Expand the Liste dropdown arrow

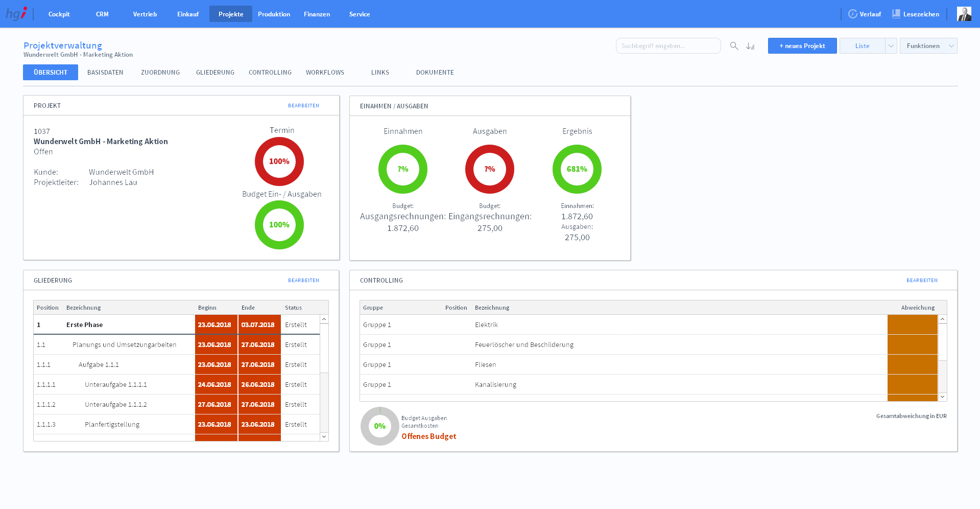click(891, 46)
